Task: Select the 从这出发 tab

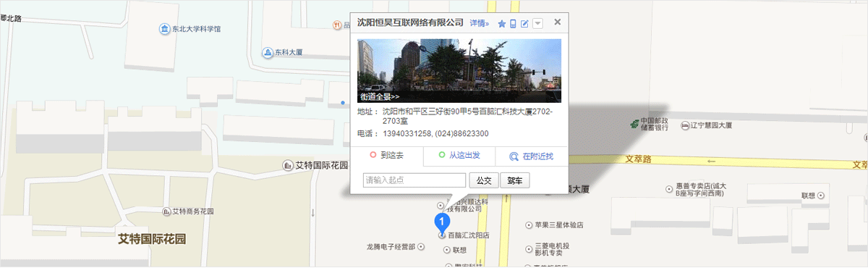Action: pos(459,156)
